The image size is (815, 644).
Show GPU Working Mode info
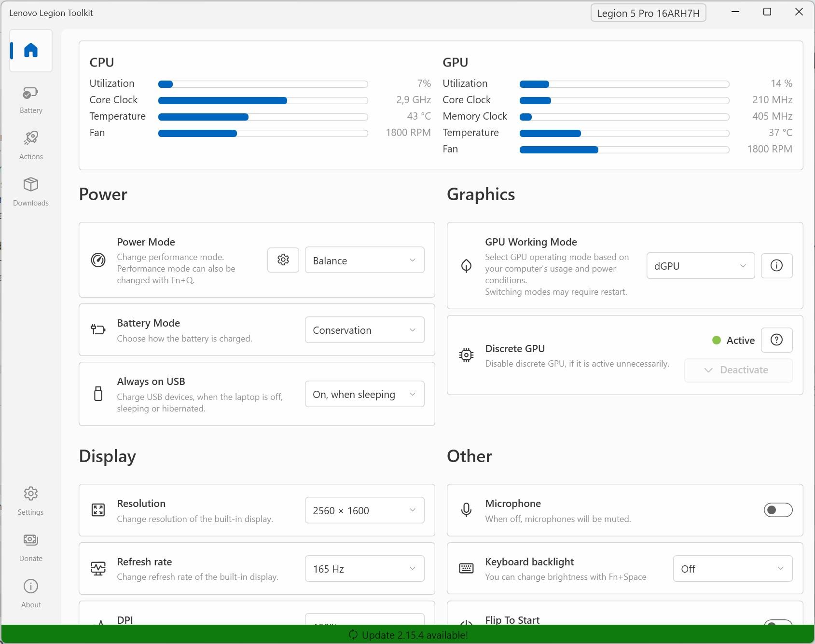[x=776, y=265]
